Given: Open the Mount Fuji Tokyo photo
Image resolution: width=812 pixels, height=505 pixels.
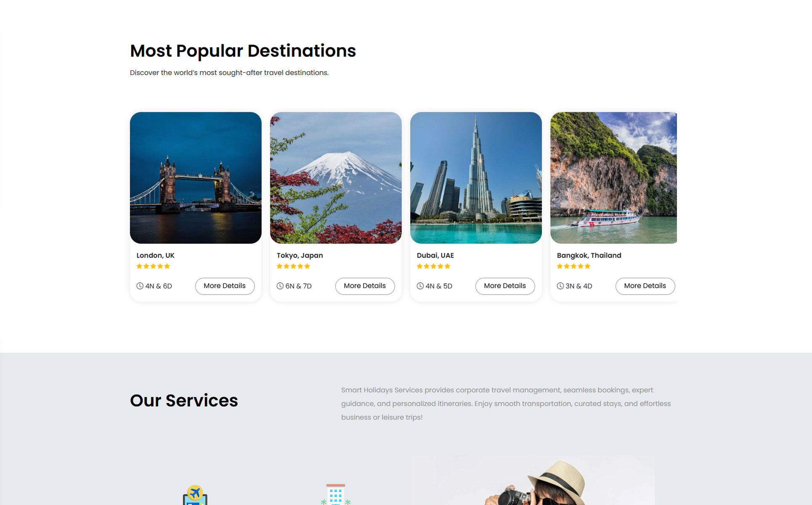Looking at the screenshot, I should 336,178.
